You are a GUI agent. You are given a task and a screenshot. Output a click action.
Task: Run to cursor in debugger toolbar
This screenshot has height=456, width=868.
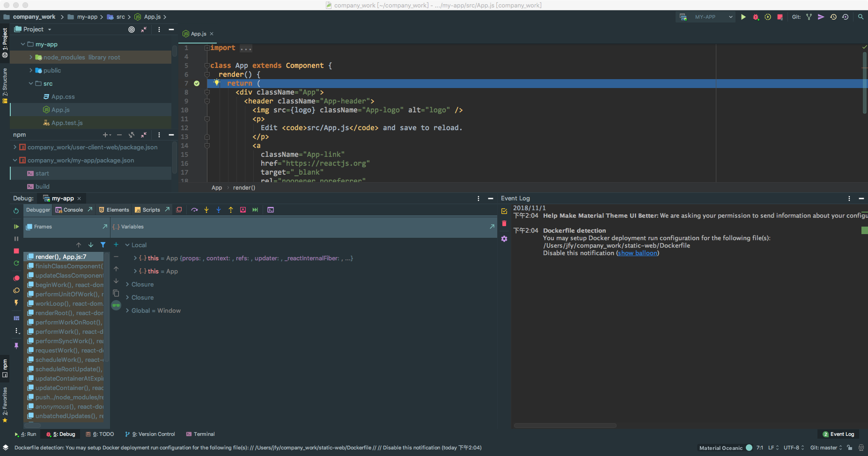point(255,210)
